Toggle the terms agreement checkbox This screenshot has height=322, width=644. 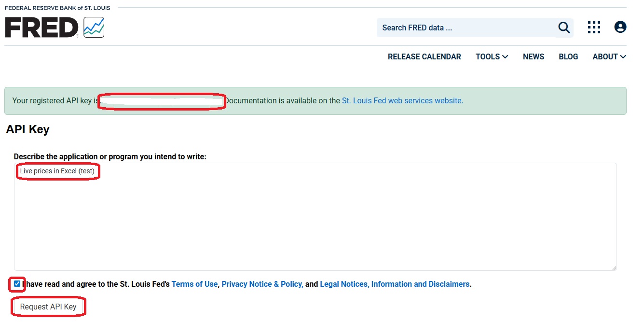[x=17, y=284]
